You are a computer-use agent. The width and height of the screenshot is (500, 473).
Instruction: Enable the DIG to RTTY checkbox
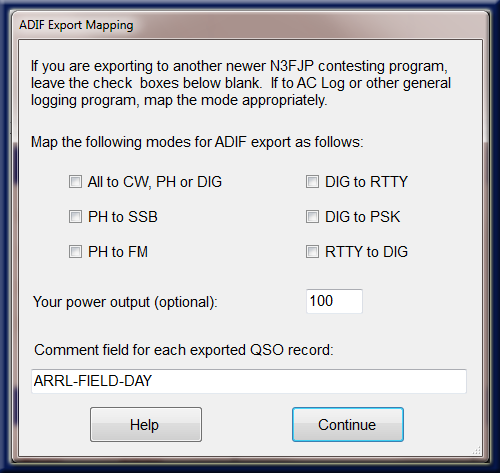pyautogui.click(x=312, y=182)
